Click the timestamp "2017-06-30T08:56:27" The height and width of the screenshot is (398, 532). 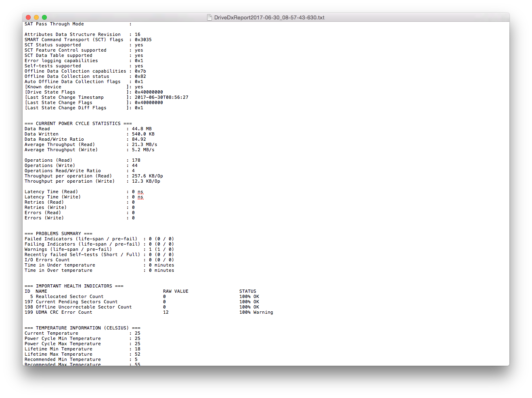pyautogui.click(x=161, y=98)
